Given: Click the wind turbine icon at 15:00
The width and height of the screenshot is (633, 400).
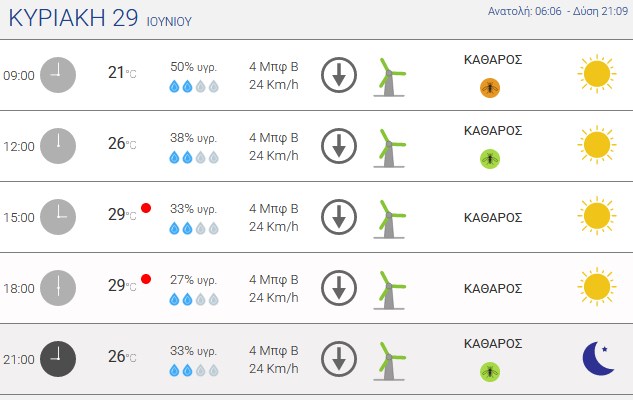Looking at the screenshot, I should tap(389, 219).
